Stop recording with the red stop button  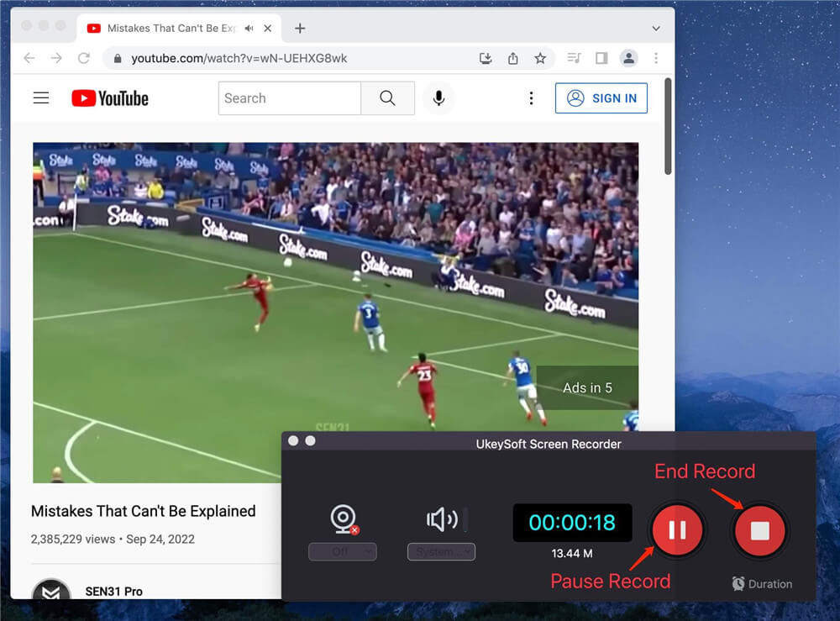(759, 530)
